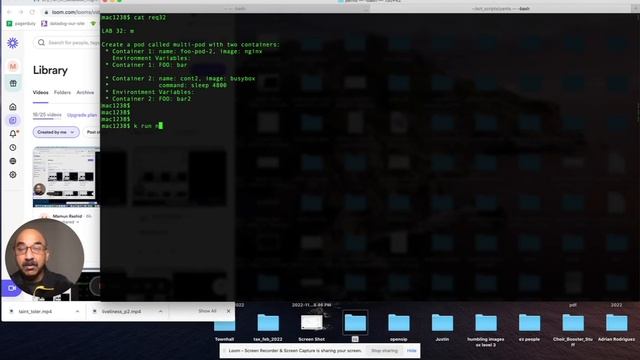Click the Upgrade plan link

(x=82, y=115)
